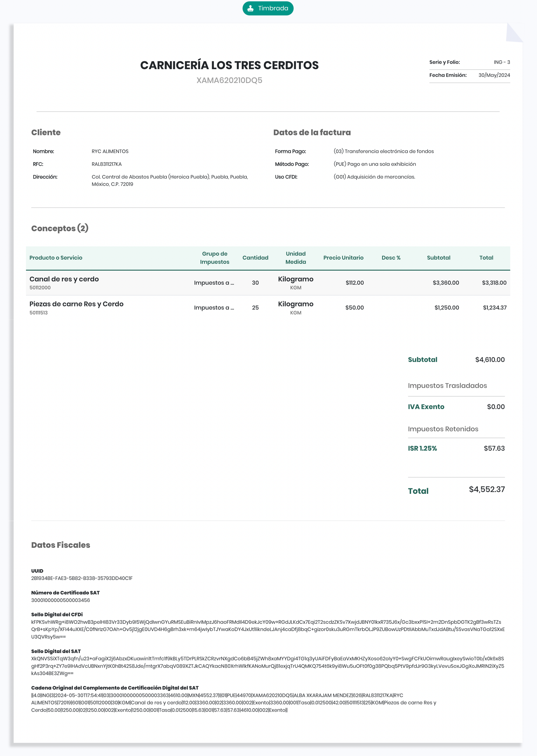Click the "IVA Exento" label
Viewport: 537px width, 756px height.
(x=426, y=407)
